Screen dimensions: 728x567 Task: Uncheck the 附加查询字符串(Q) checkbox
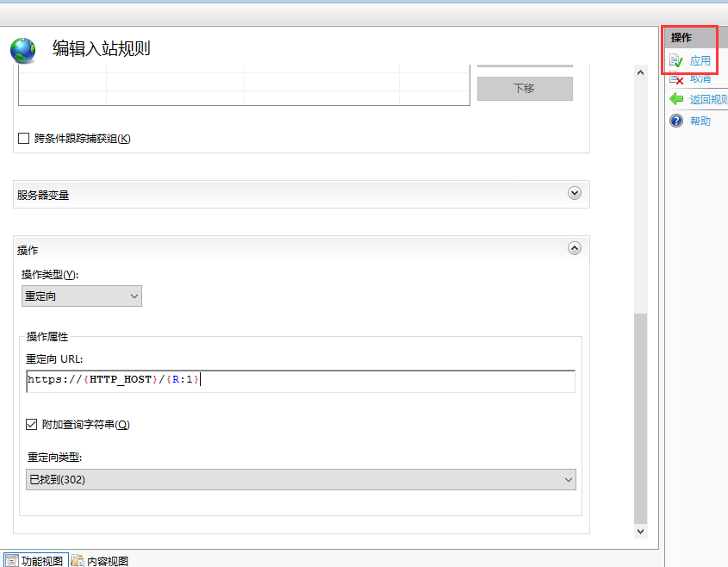click(32, 425)
